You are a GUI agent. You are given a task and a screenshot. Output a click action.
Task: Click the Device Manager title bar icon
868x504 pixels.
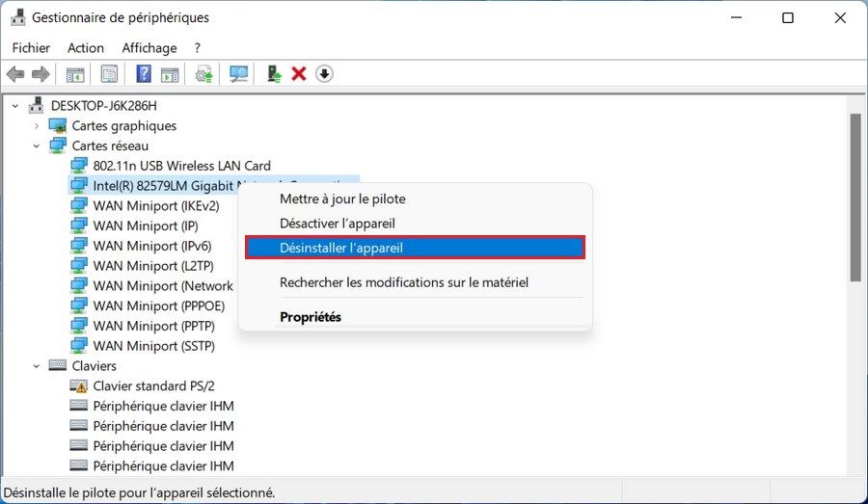(17, 17)
